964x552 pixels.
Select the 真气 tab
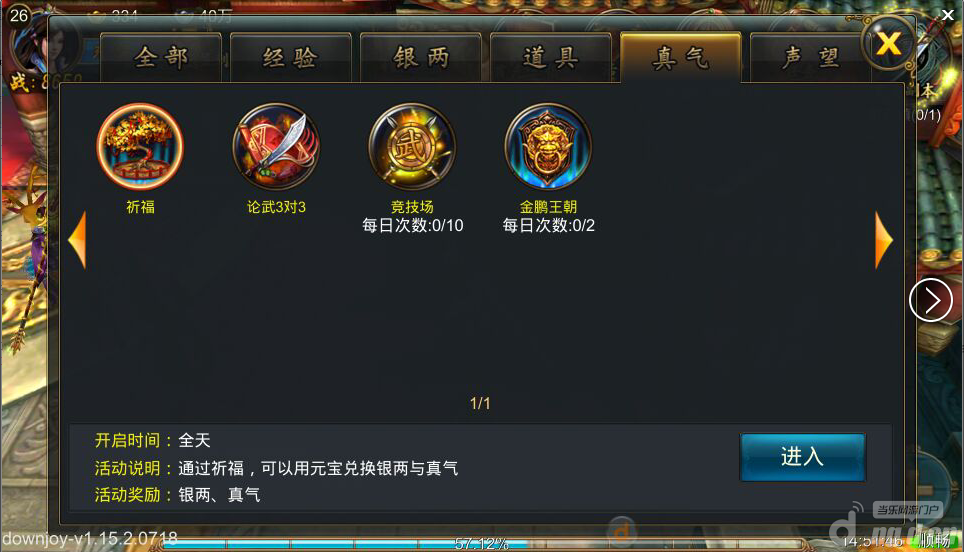click(x=681, y=58)
